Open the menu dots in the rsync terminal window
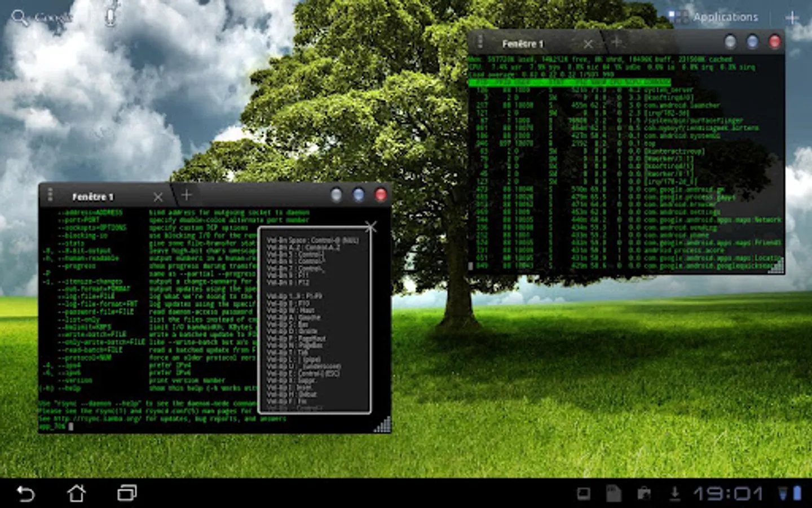This screenshot has height=508, width=812. click(50, 195)
